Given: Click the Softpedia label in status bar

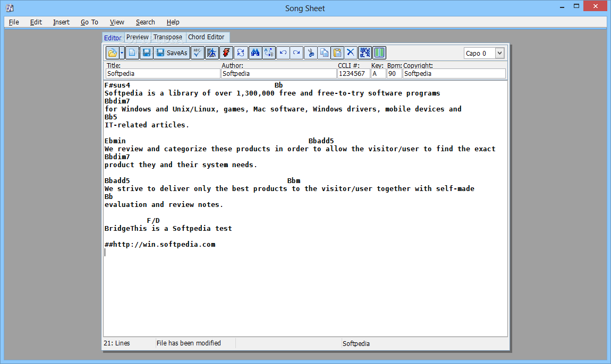Looking at the screenshot, I should click(x=356, y=343).
